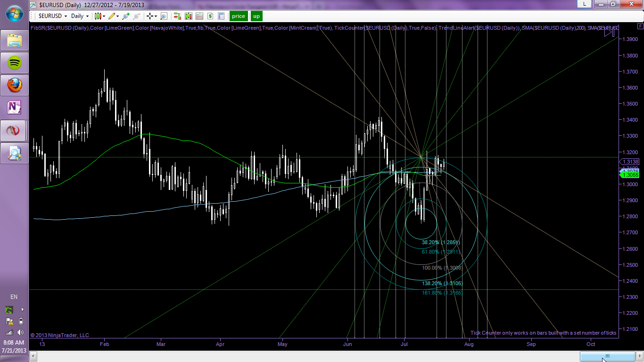The height and width of the screenshot is (362, 644).
Task: Click the network signal tray icon
Action: (9, 333)
